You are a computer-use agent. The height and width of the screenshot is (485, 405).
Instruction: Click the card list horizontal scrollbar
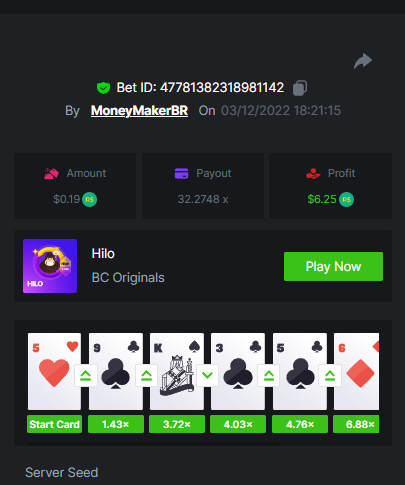coord(153,444)
